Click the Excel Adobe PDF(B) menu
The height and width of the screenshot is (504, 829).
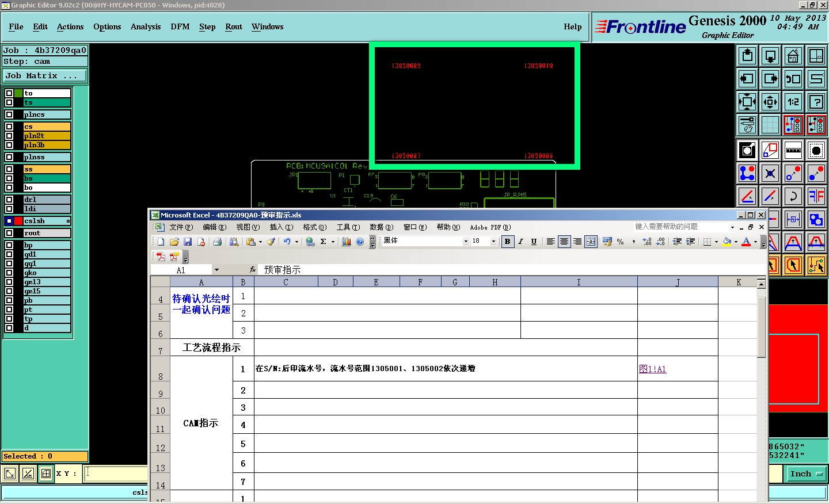(490, 227)
